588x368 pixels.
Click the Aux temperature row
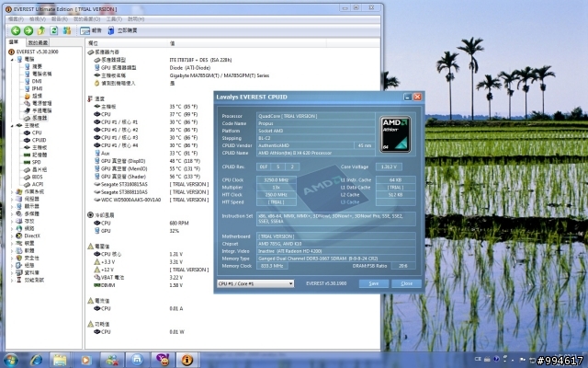(145, 154)
